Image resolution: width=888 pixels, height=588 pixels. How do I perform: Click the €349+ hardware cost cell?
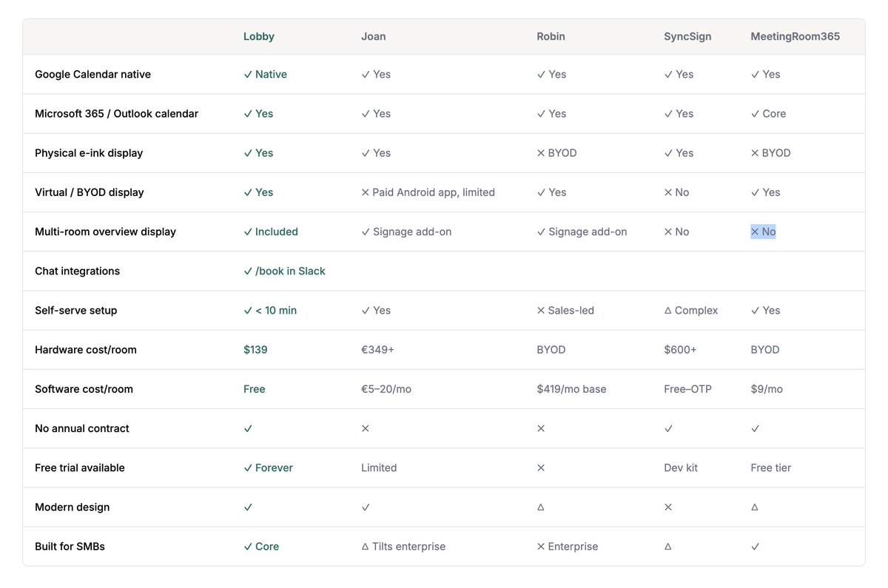(x=377, y=350)
